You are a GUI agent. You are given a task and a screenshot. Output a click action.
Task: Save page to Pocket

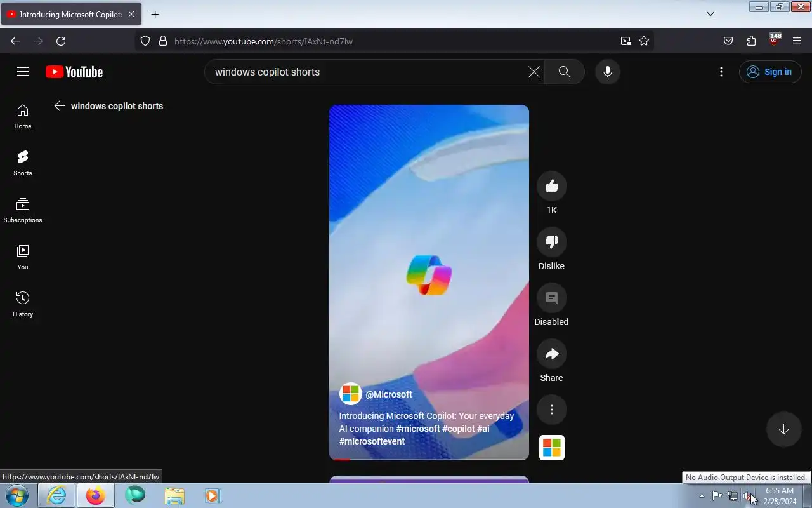pos(728,41)
